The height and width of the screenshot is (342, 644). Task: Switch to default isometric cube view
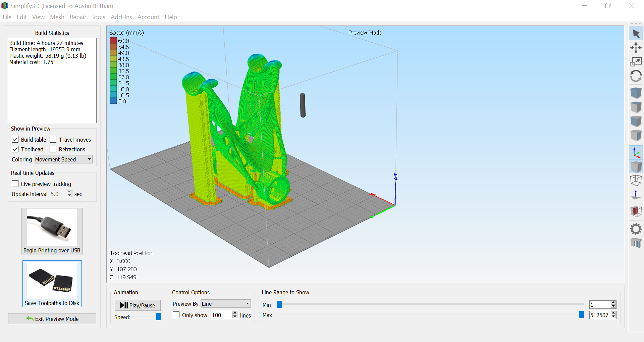[x=636, y=93]
